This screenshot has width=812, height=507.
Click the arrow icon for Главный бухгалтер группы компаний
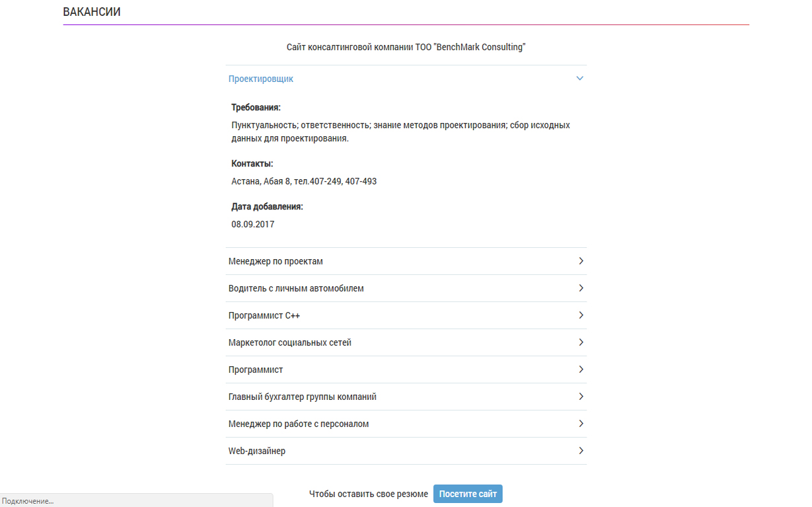(581, 397)
